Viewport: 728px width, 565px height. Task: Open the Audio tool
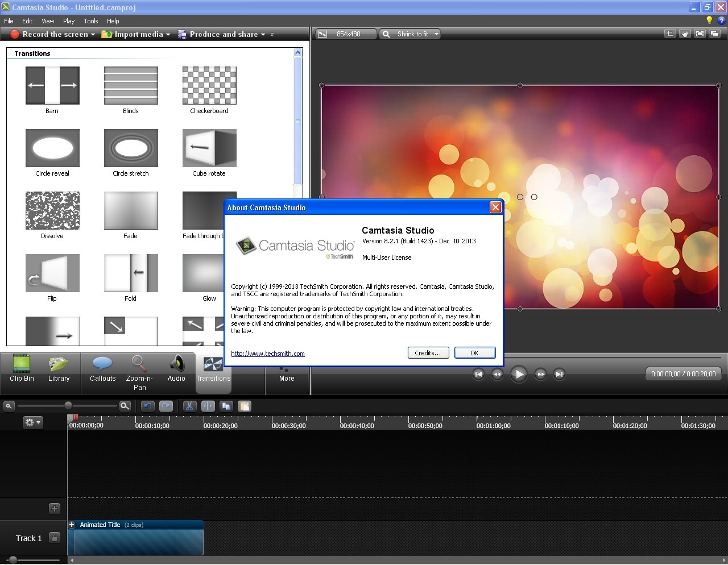coord(176,369)
